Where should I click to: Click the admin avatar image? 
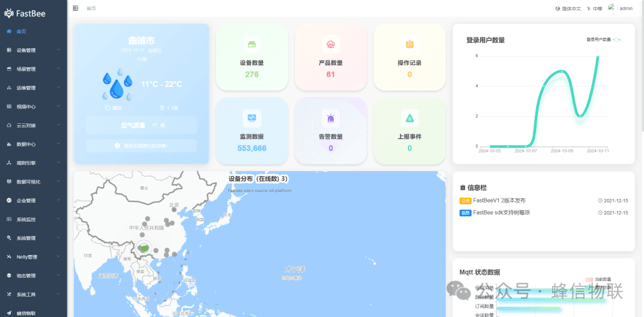point(611,8)
